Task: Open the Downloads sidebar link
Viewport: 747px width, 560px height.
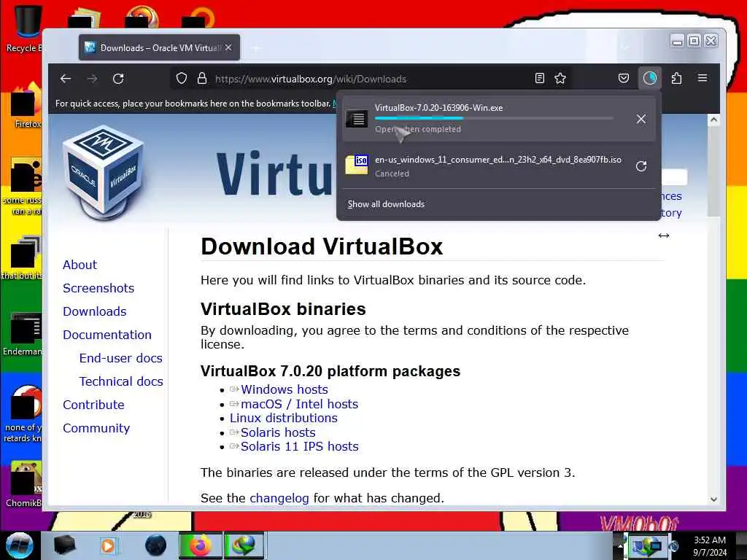Action: (x=95, y=311)
